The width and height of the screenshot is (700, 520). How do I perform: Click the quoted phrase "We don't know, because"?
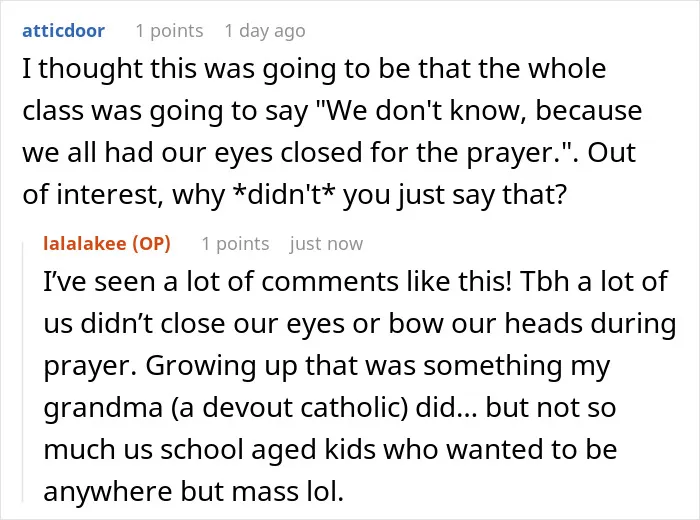479,111
